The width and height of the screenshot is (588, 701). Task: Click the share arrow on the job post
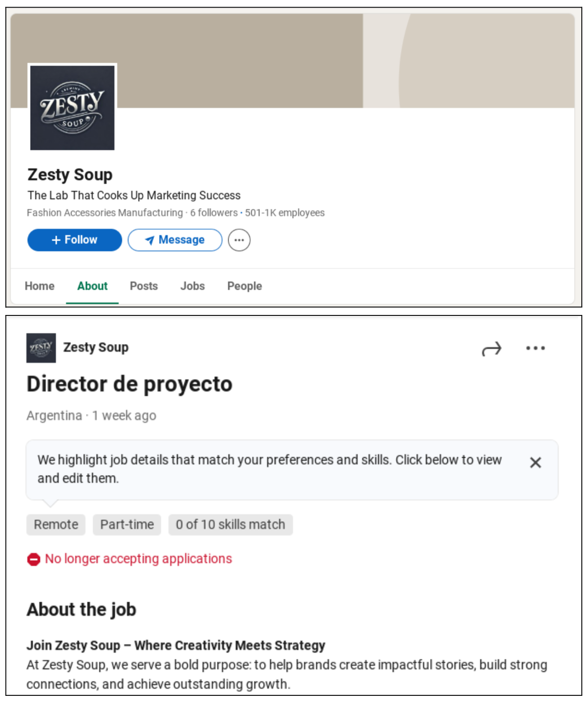tap(491, 348)
